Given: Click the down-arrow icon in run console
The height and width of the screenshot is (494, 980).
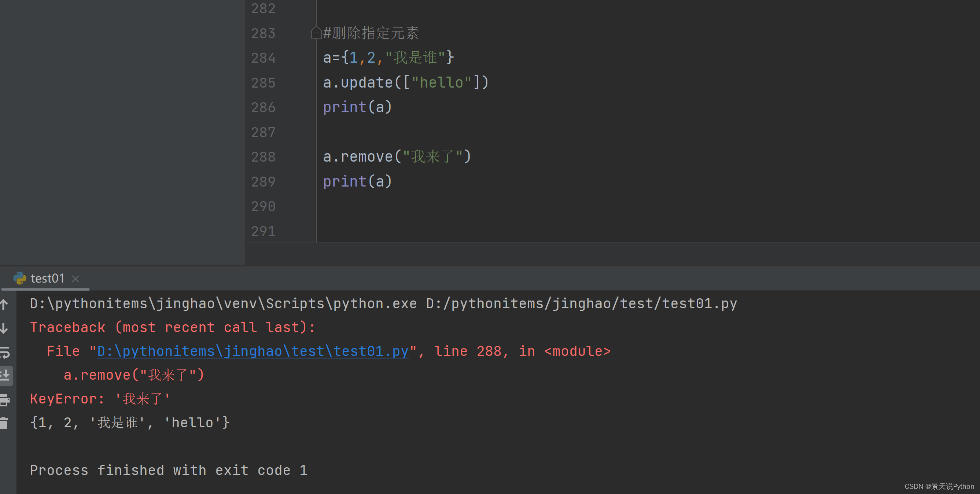Looking at the screenshot, I should [x=4, y=328].
